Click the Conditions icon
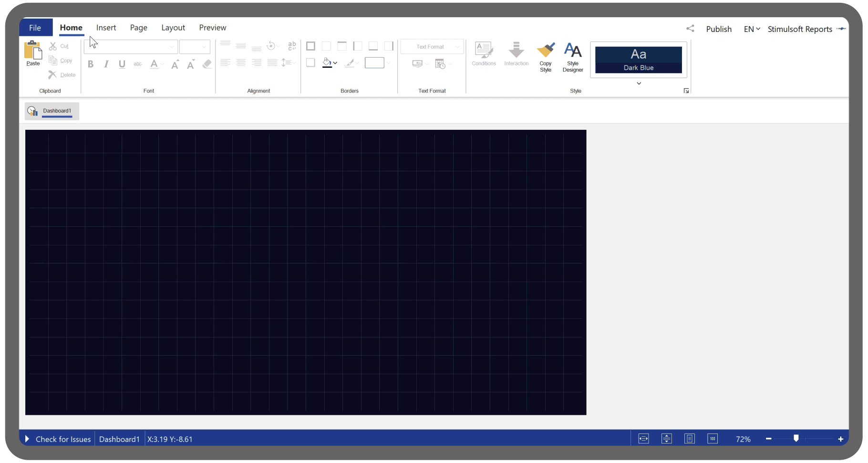Image resolution: width=868 pixels, height=463 pixels. pyautogui.click(x=484, y=50)
